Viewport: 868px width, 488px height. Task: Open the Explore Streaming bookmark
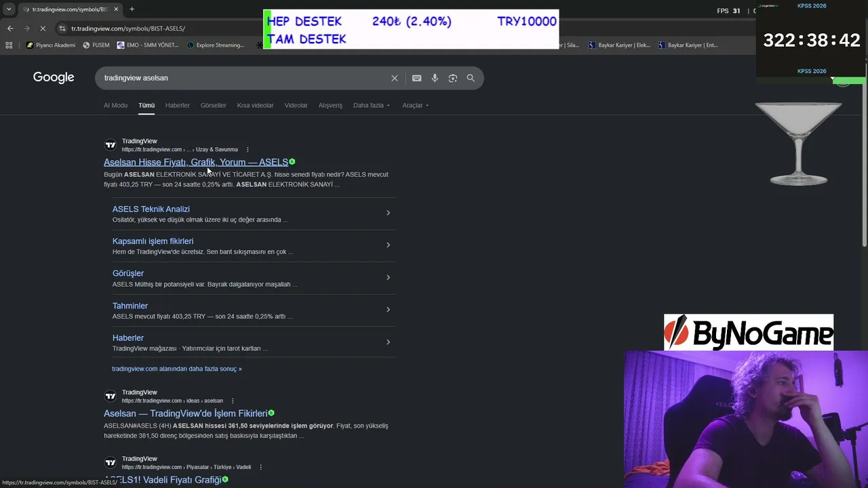click(216, 45)
